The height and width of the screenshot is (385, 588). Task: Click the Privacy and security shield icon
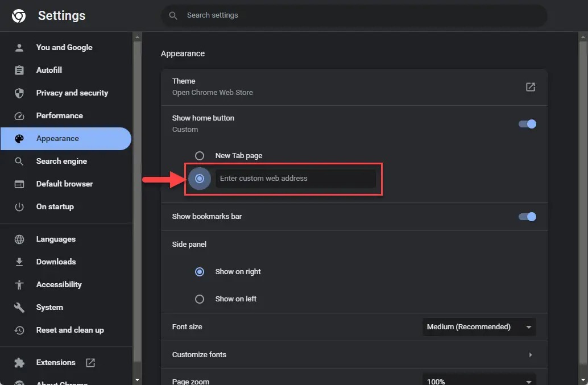click(x=19, y=93)
